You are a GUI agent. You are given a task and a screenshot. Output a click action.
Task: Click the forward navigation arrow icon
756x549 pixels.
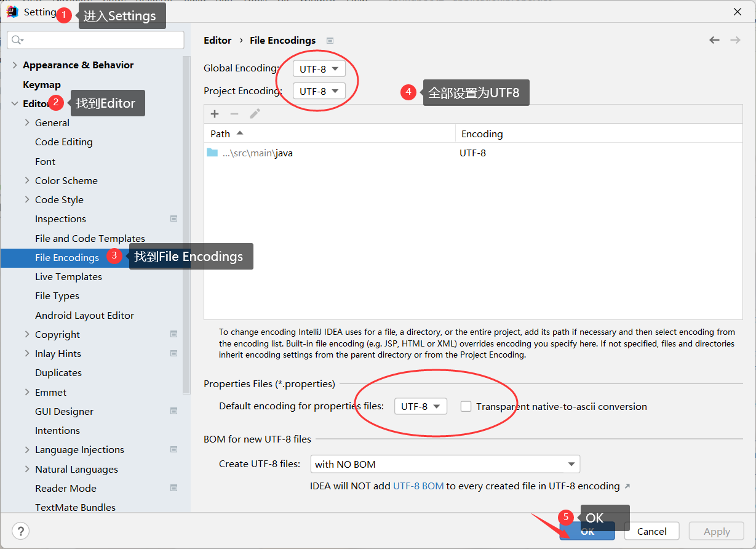click(735, 40)
